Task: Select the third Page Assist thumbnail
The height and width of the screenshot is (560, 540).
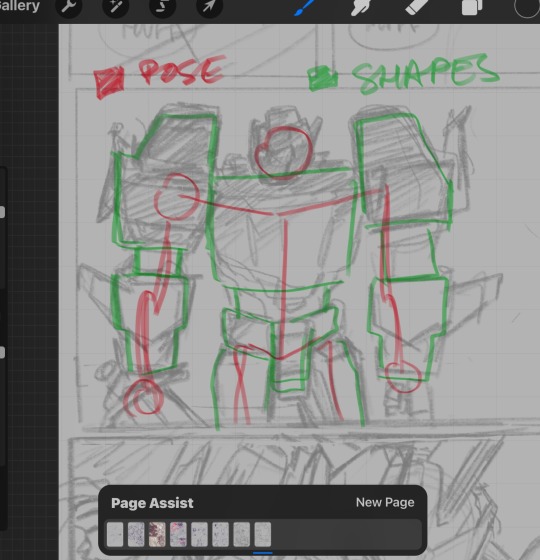Action: (157, 534)
